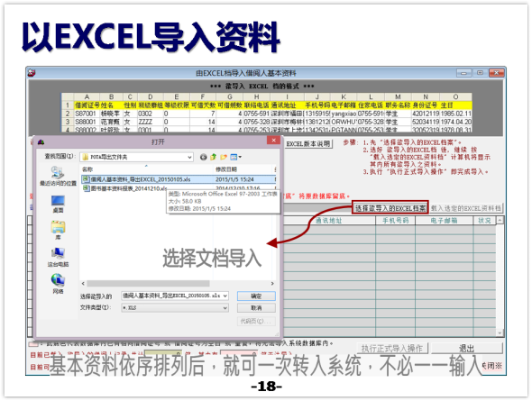Screen dimensions: 532x401
Task: Select the 借阅人基本资料_导出EXCEL_20150105.xls file icon
Action: [x=87, y=179]
